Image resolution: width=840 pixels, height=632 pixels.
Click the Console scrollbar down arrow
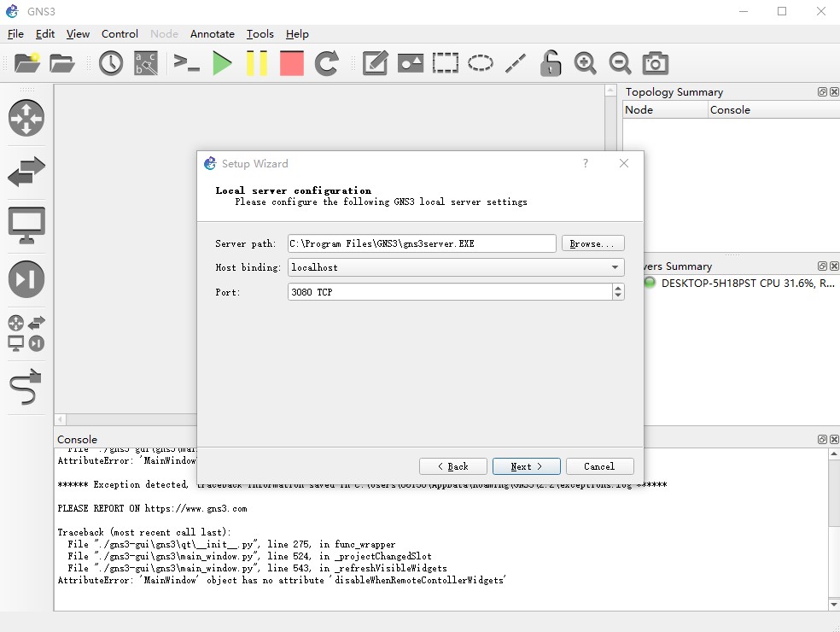click(x=834, y=604)
